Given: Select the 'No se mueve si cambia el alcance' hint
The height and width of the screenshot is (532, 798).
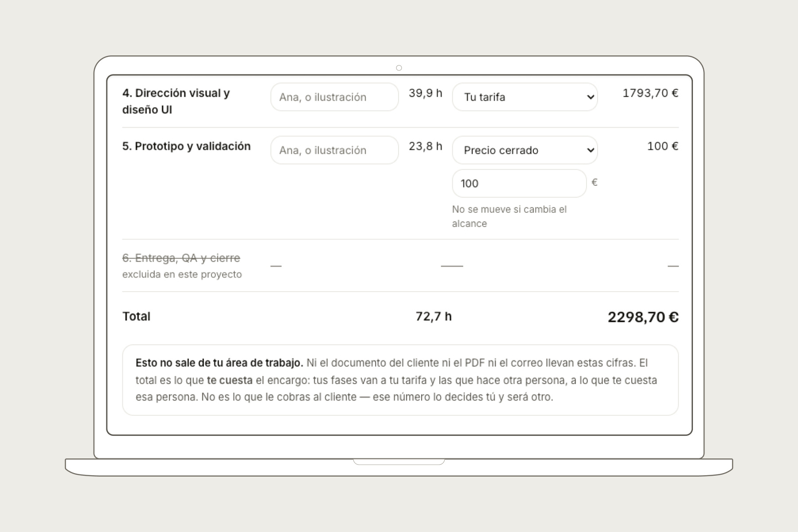Looking at the screenshot, I should point(509,216).
